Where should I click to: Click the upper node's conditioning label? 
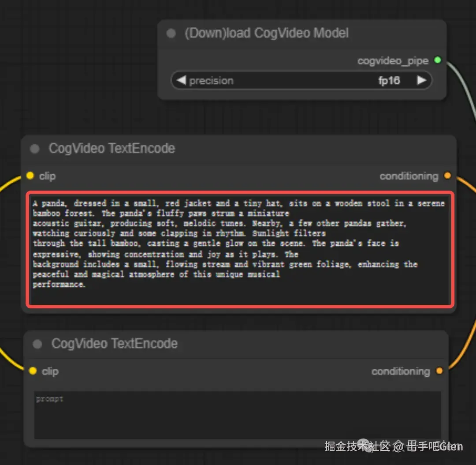tap(409, 176)
